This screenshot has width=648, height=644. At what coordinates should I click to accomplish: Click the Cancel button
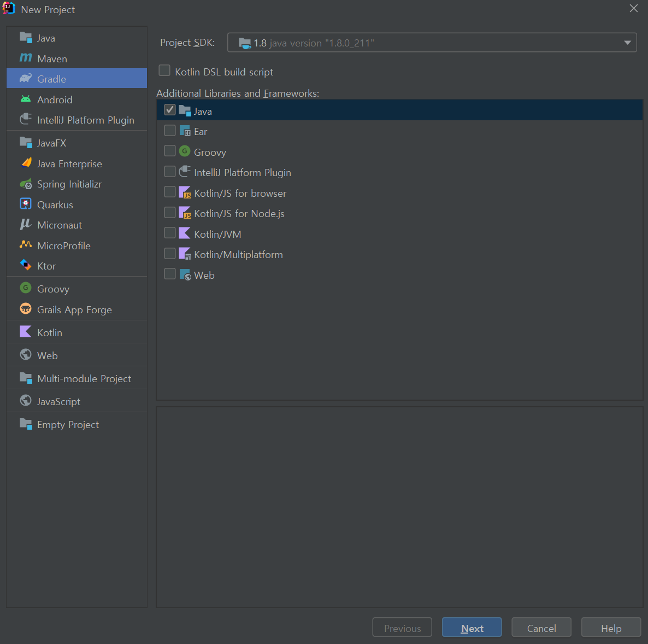pyautogui.click(x=541, y=628)
